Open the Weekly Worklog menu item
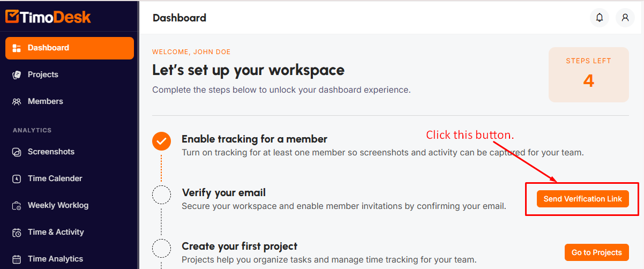The height and width of the screenshot is (269, 644). point(58,205)
